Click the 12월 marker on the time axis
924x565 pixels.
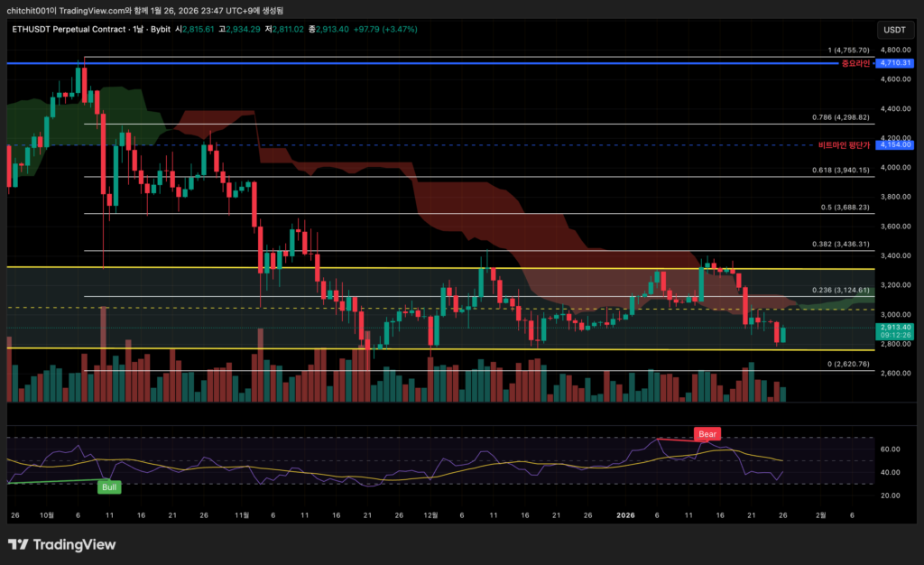pyautogui.click(x=430, y=515)
